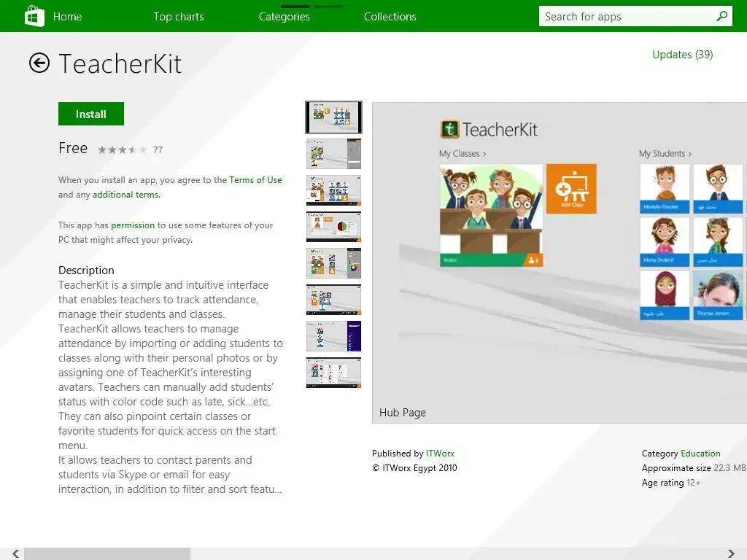
Task: Click the Windows Store bag icon
Action: (x=34, y=16)
